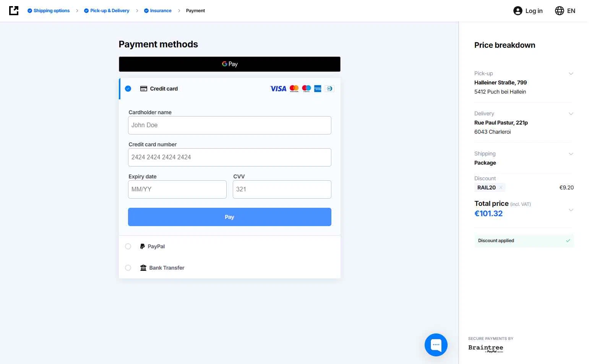Viewport: 589px width, 364px height.
Task: Click the Expiry date field
Action: click(x=177, y=189)
